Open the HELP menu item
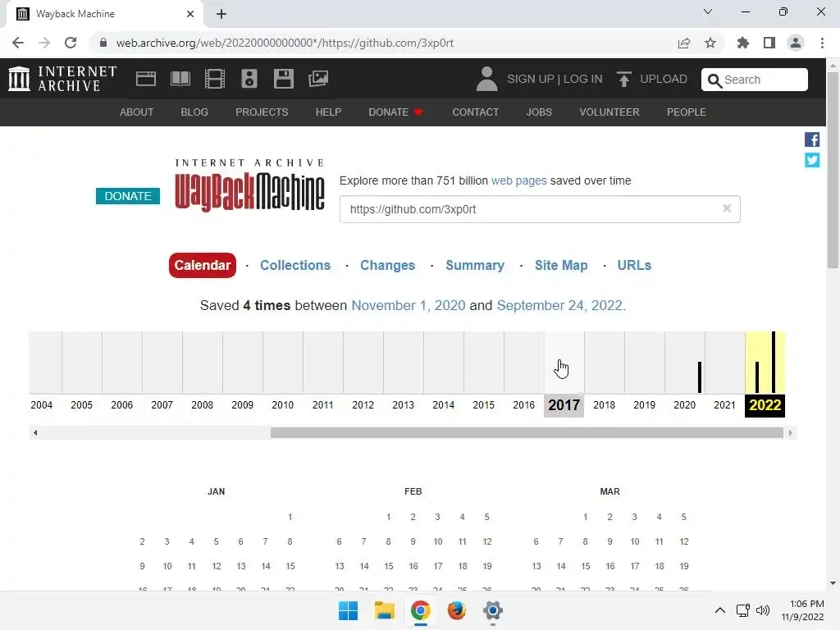This screenshot has width=840, height=630. point(328,112)
